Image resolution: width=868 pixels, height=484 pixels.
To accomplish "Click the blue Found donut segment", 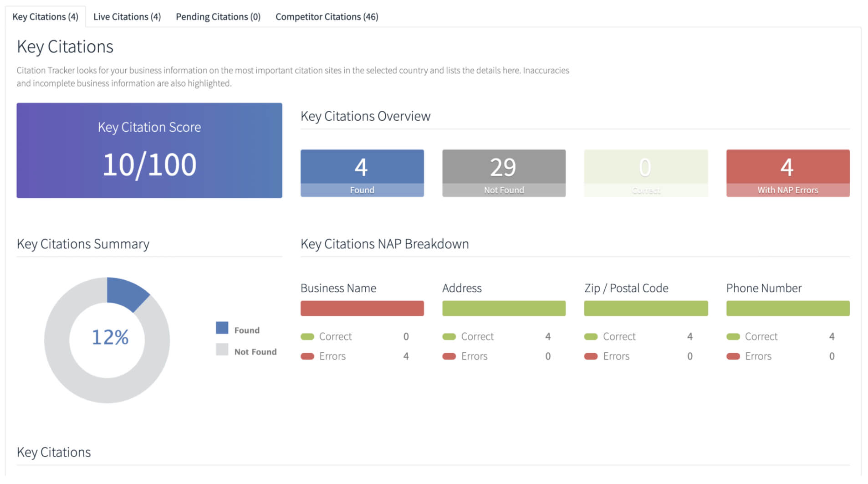I will [125, 292].
